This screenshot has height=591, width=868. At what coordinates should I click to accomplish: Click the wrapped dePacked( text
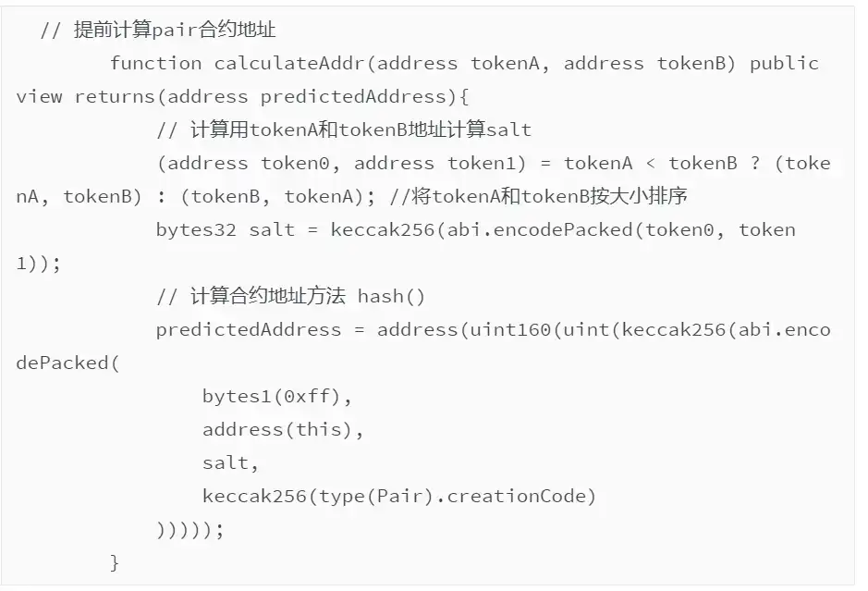pos(67,363)
